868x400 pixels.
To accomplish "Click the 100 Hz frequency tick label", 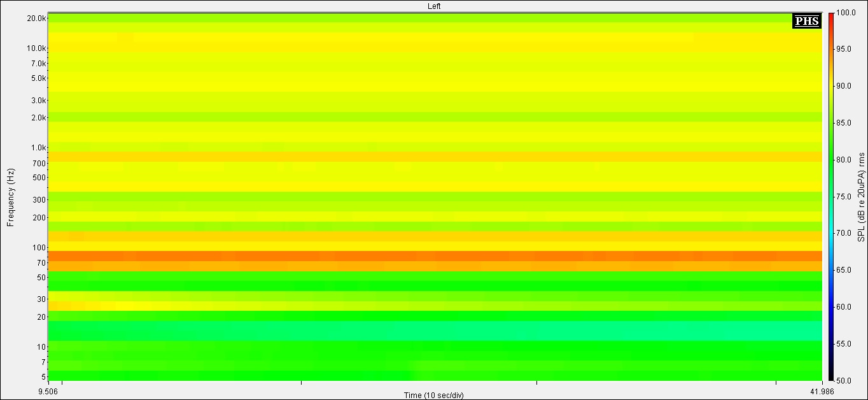I will coord(39,248).
